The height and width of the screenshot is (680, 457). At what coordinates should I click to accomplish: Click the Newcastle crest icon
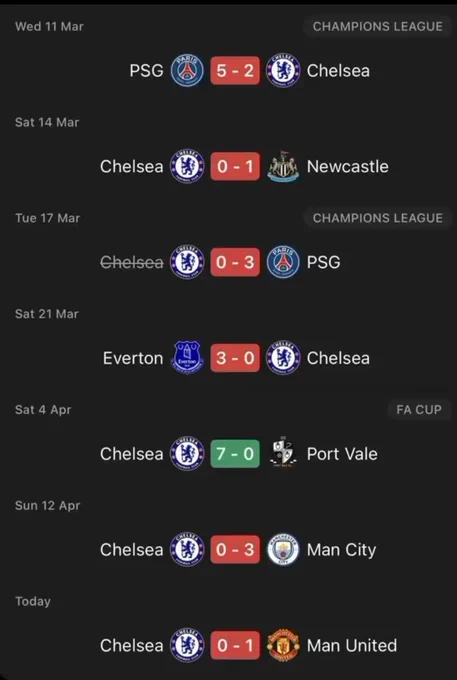point(283,166)
